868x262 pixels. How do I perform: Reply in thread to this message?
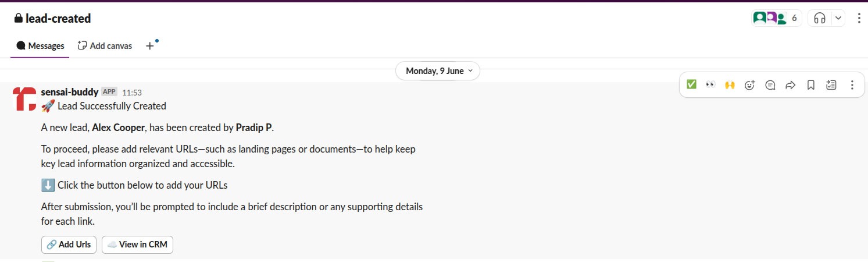coord(770,85)
